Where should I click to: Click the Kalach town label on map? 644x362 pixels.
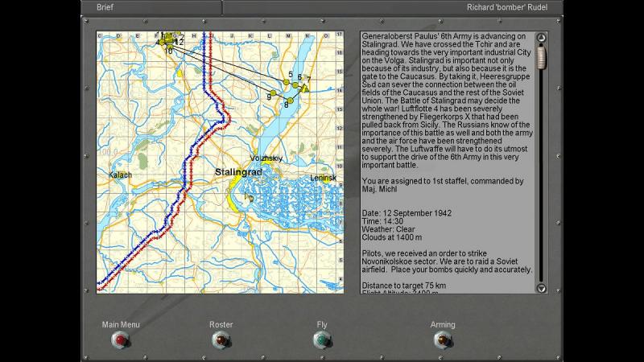click(120, 175)
